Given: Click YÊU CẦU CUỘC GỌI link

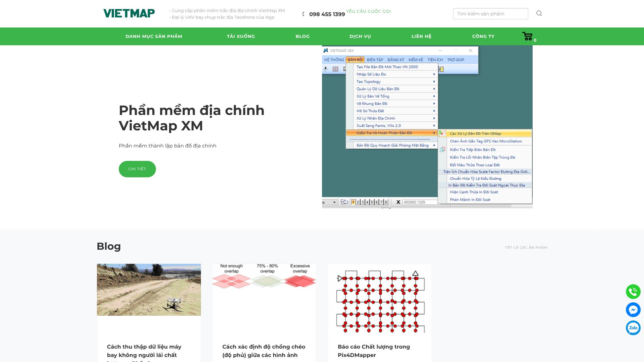Looking at the screenshot, I should click(369, 11).
